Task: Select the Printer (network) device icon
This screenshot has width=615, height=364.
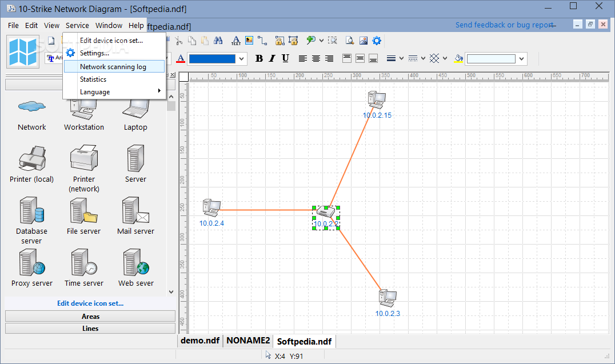Action: pyautogui.click(x=84, y=158)
